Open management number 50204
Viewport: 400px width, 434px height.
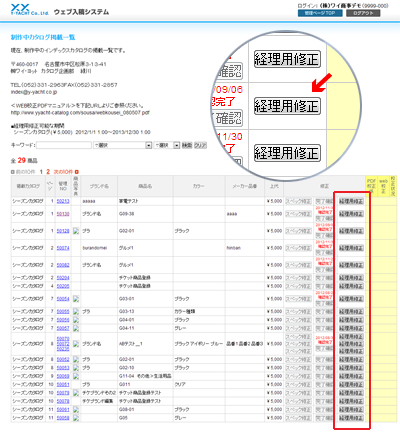click(63, 278)
